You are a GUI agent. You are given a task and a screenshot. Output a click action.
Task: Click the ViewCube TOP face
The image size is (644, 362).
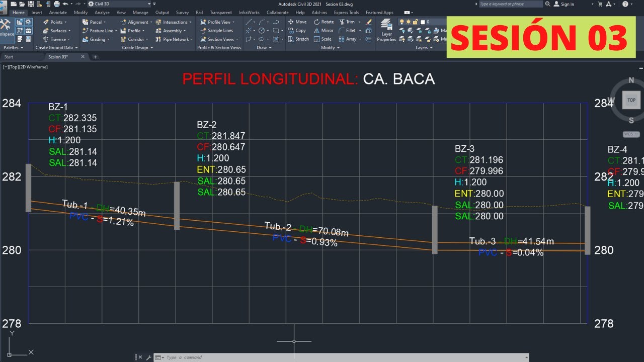(x=631, y=100)
